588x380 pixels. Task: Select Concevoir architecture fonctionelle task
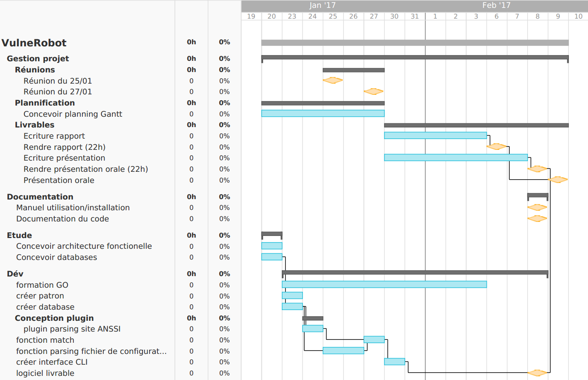click(84, 246)
